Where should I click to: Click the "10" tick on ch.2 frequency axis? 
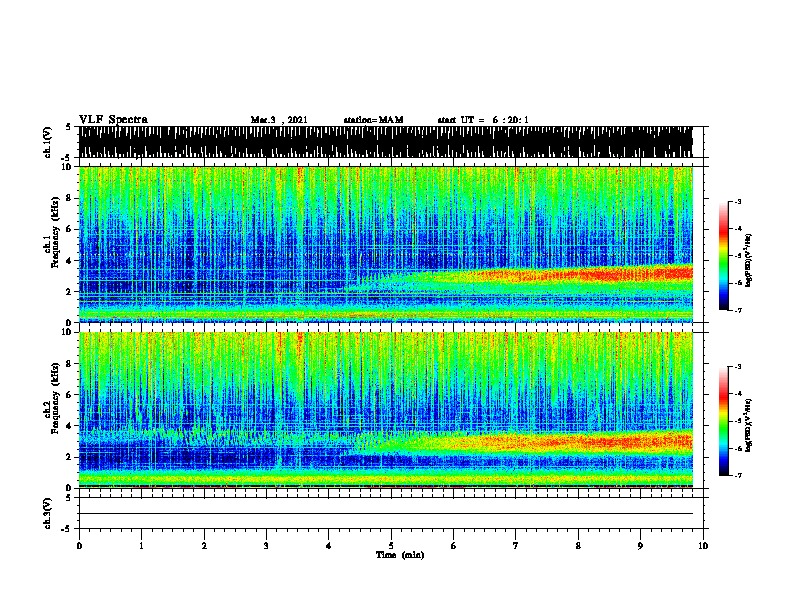(68, 332)
